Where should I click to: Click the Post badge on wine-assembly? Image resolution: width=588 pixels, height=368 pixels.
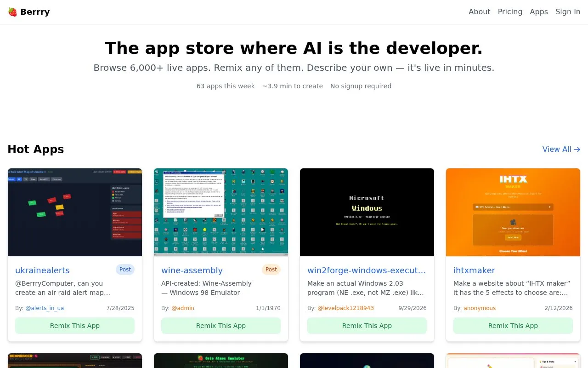click(271, 270)
